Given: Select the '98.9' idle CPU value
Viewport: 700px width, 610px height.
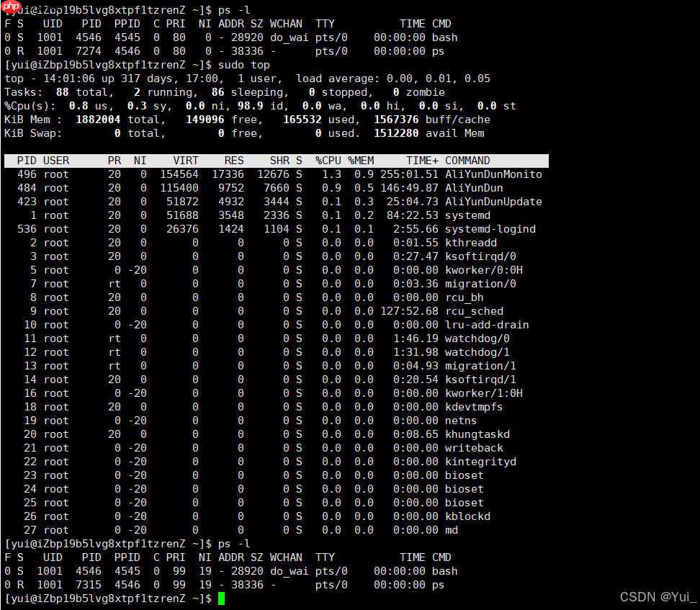Looking at the screenshot, I should click(251, 106).
